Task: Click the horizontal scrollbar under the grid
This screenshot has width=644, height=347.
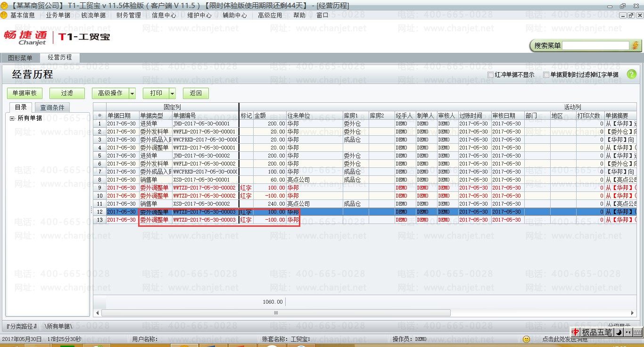Action: (x=276, y=313)
